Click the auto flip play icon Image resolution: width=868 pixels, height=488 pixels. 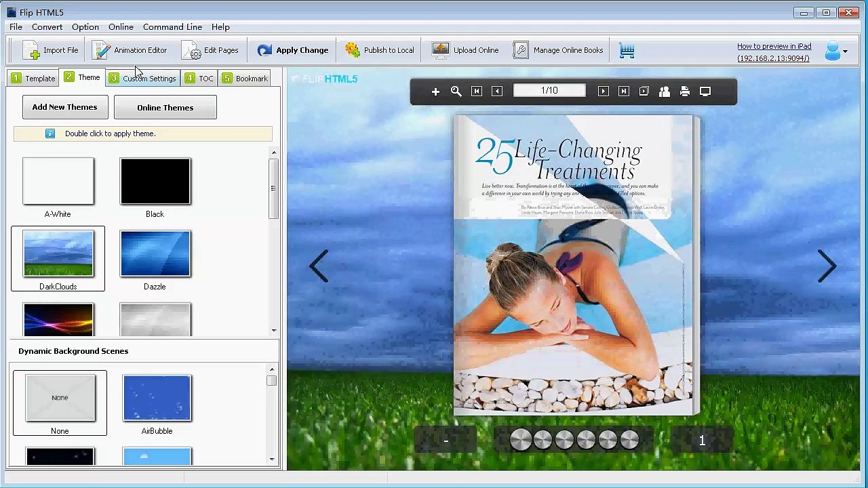644,91
